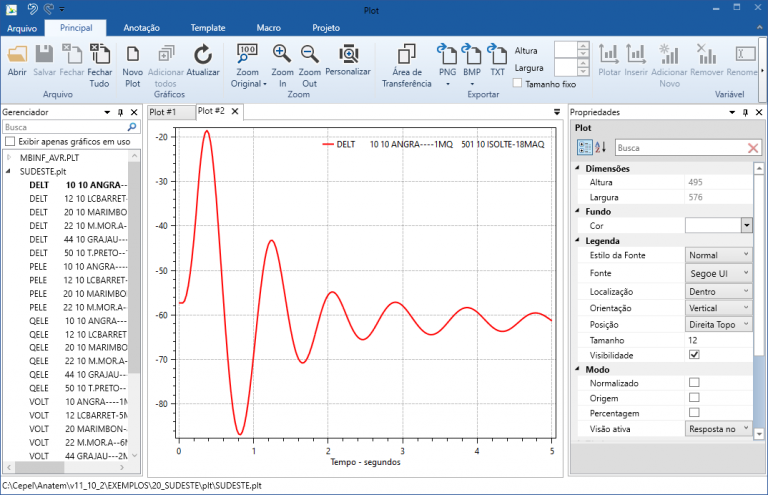Open the Estilo da Fonte dropdown

(718, 256)
